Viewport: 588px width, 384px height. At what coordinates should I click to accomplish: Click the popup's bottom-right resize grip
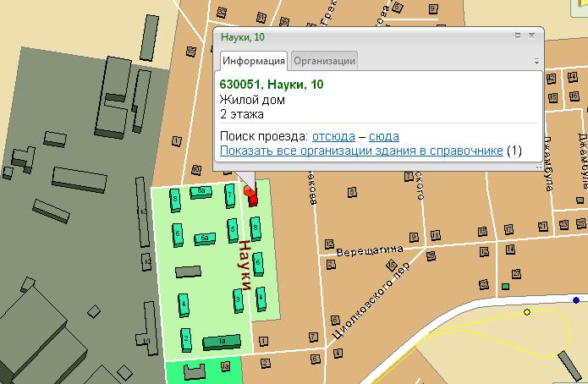538,167
